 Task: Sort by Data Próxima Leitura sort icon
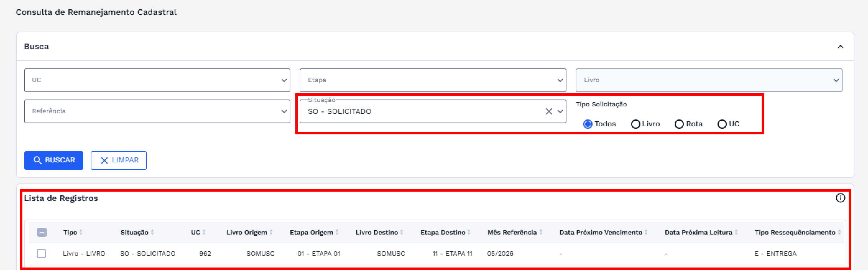click(736, 232)
